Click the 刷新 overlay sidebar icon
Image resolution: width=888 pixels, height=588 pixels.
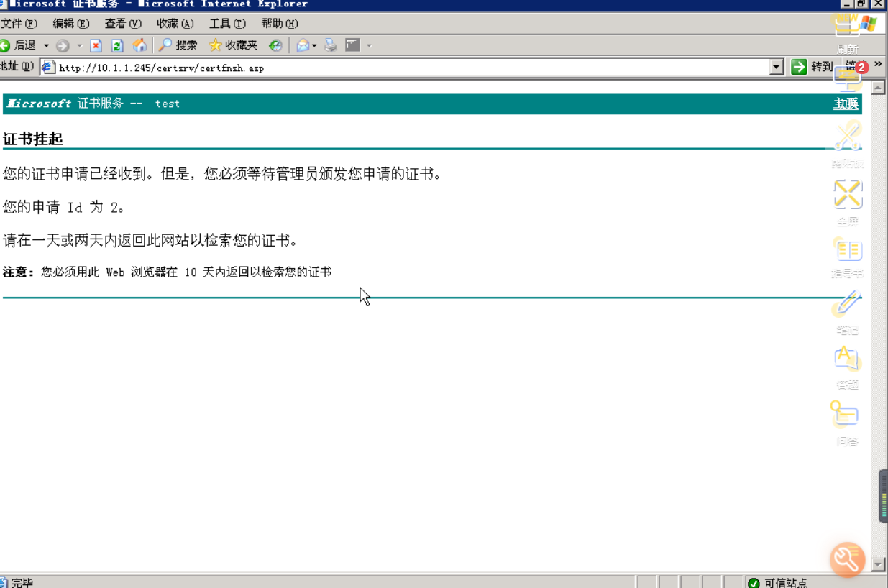point(847,35)
